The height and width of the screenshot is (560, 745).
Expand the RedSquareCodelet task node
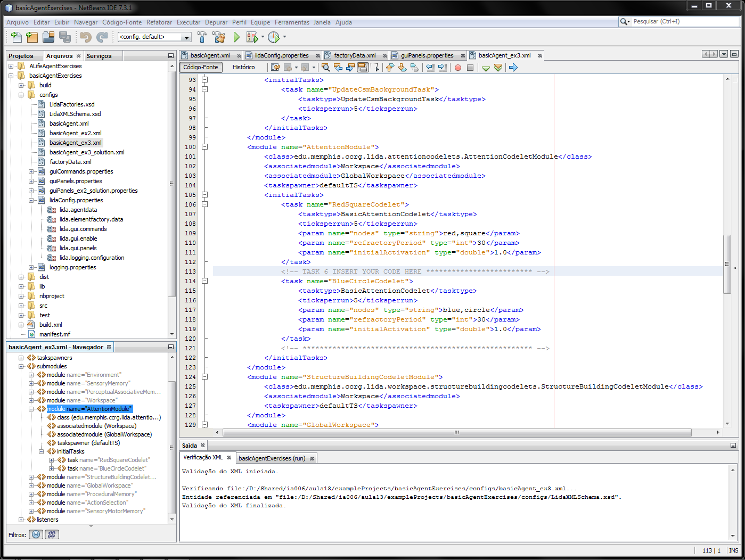tap(52, 460)
